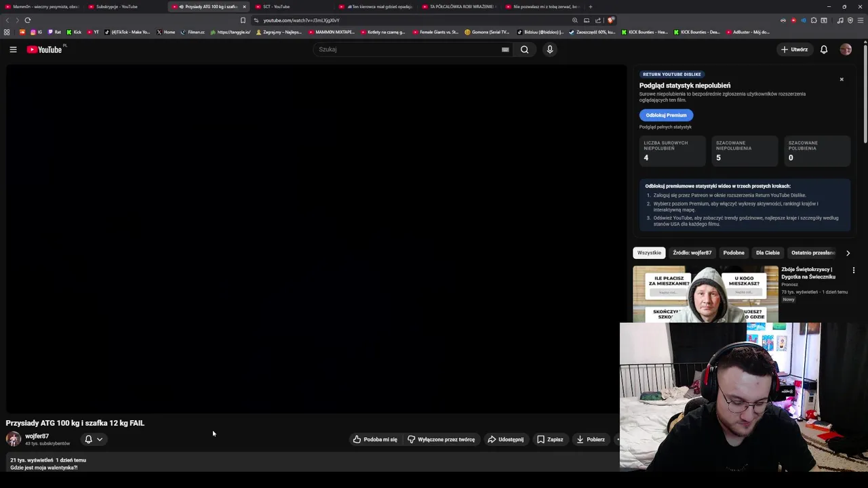Image resolution: width=868 pixels, height=488 pixels.
Task: Open a new browser tab with plus
Action: tap(590, 7)
